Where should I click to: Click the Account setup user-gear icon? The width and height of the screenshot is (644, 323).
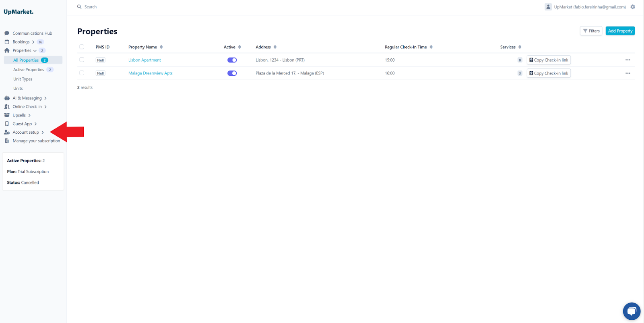pos(7,132)
